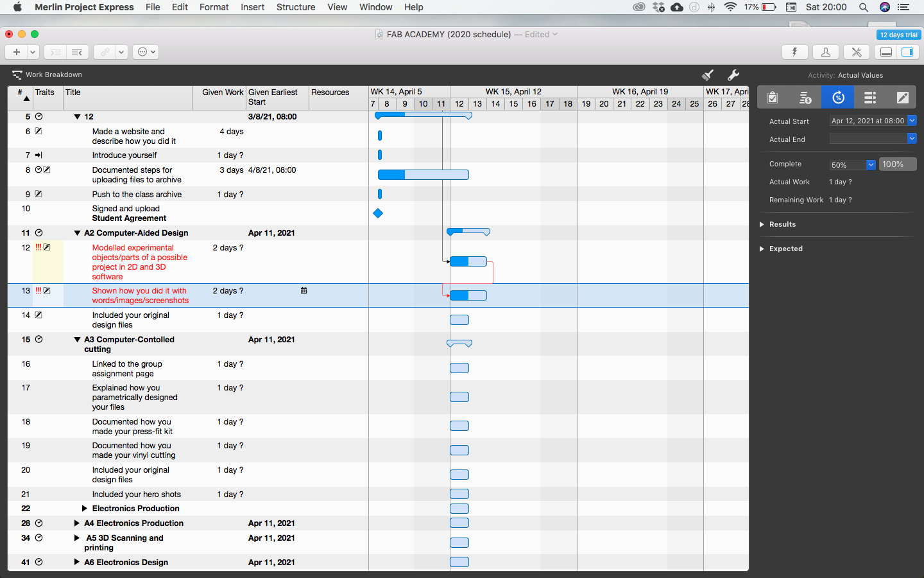Click the Title column header
The height and width of the screenshot is (578, 924).
point(128,98)
